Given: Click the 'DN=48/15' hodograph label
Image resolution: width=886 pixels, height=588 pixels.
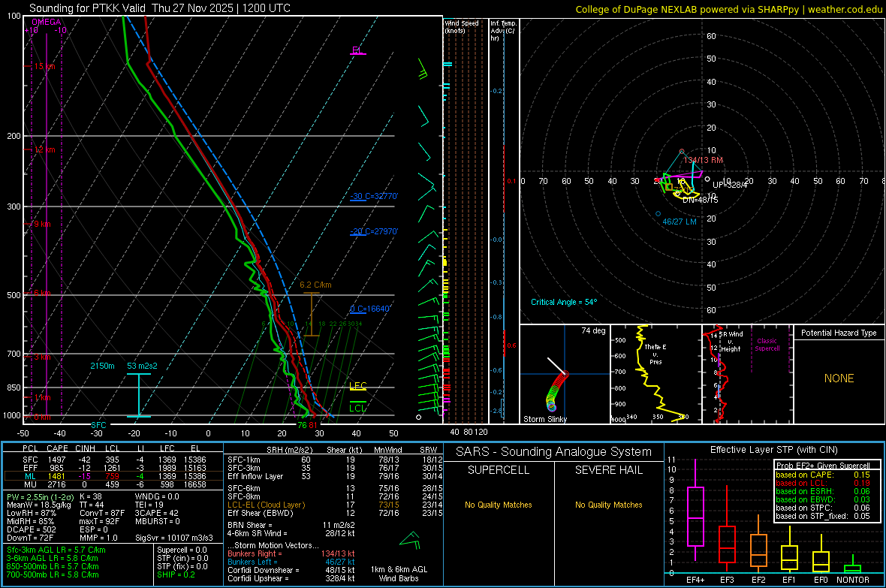Looking at the screenshot, I should pos(700,201).
